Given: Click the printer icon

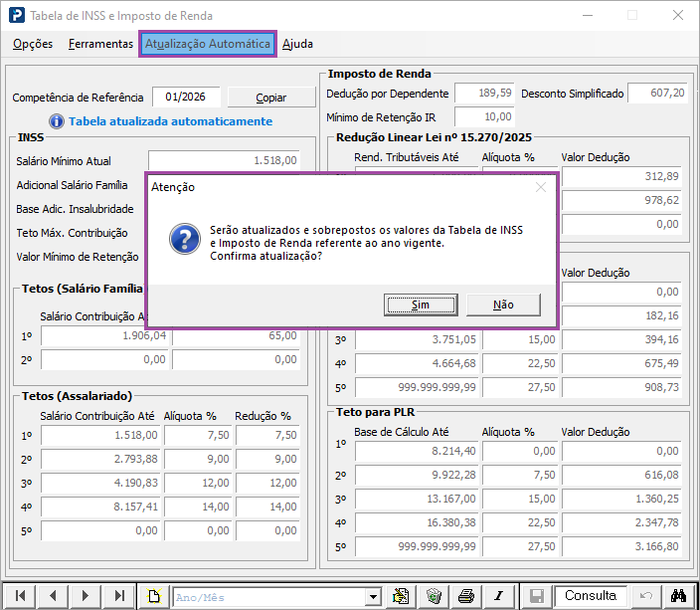Looking at the screenshot, I should pos(466,595).
